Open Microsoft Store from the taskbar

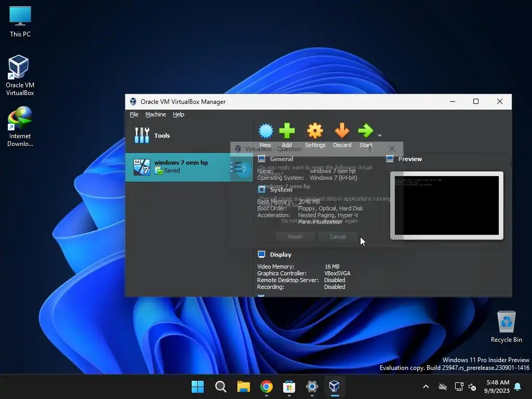point(289,387)
